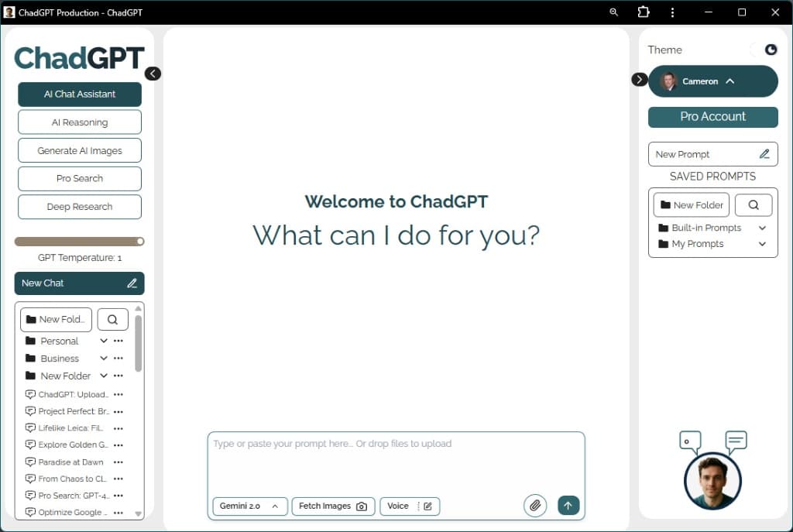
Task: Switch to Pro Search mode
Action: (x=80, y=179)
